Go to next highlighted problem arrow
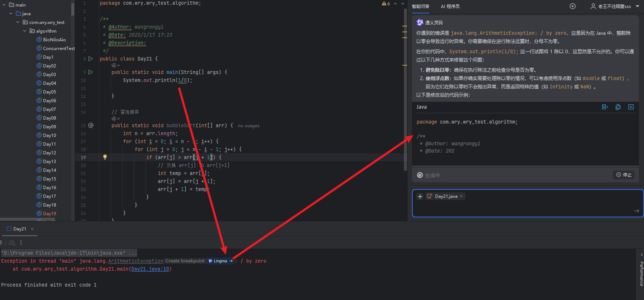 click(403, 4)
